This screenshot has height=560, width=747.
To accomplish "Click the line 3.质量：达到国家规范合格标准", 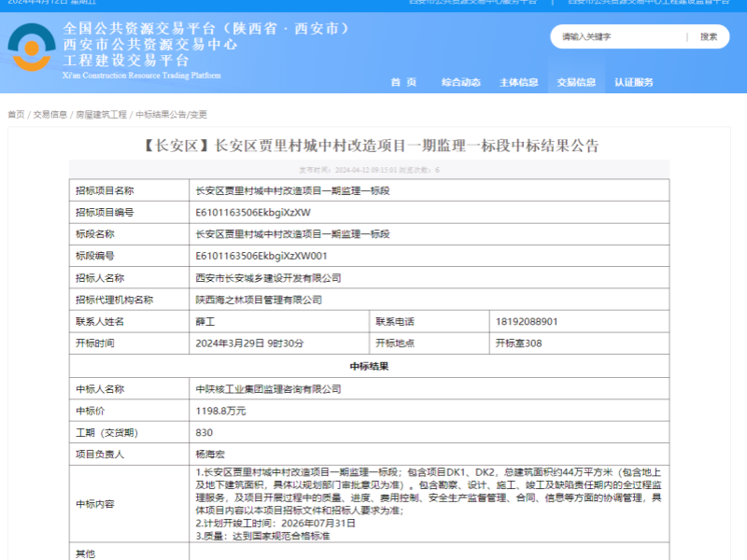I will (262, 536).
